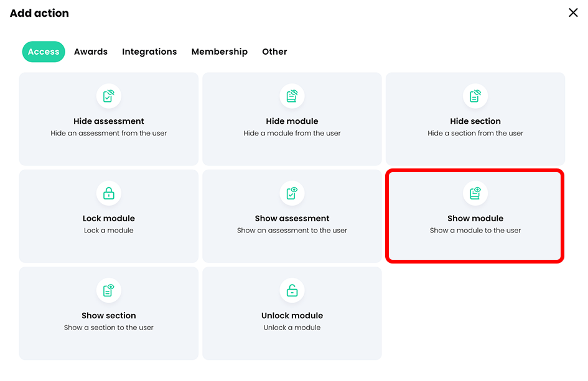Select the Hide section icon
The width and height of the screenshot is (588, 381).
(x=475, y=96)
